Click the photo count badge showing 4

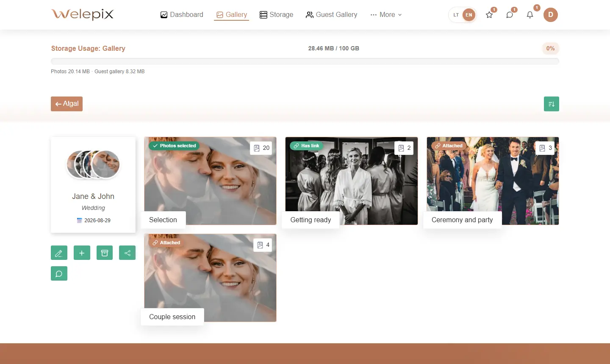pos(263,245)
